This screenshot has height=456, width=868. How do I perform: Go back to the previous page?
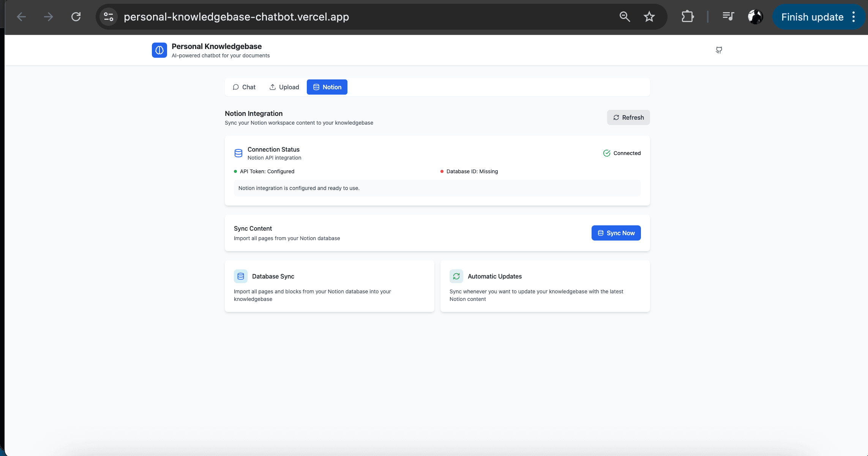click(22, 17)
